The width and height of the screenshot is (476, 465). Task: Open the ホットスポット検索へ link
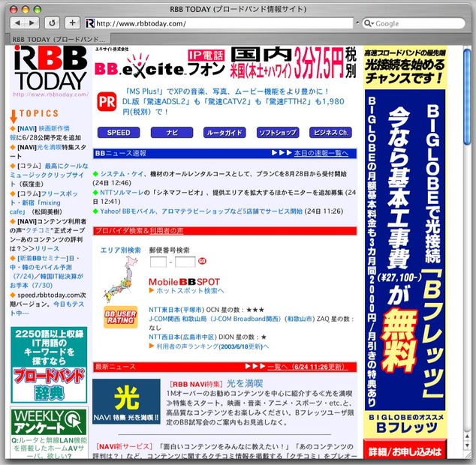coord(190,291)
